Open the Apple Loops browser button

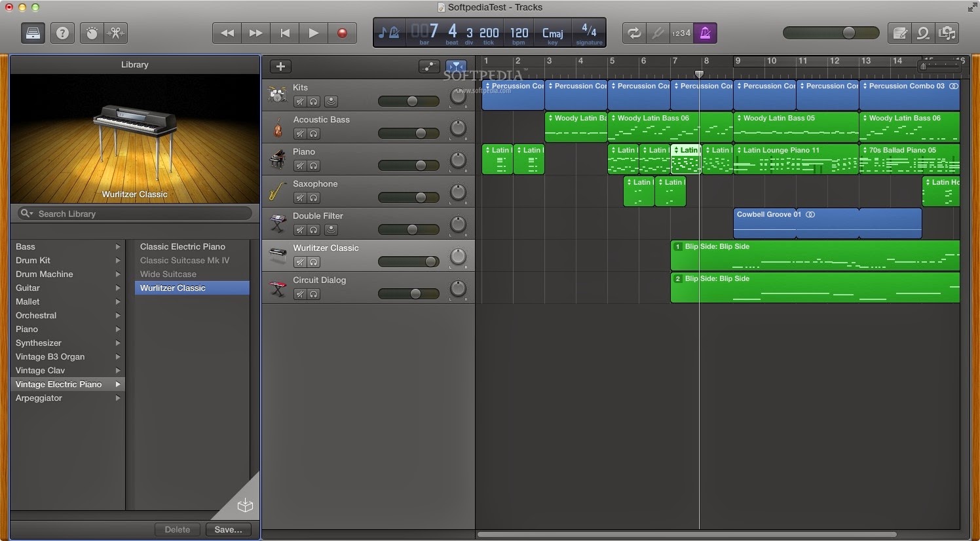click(924, 33)
